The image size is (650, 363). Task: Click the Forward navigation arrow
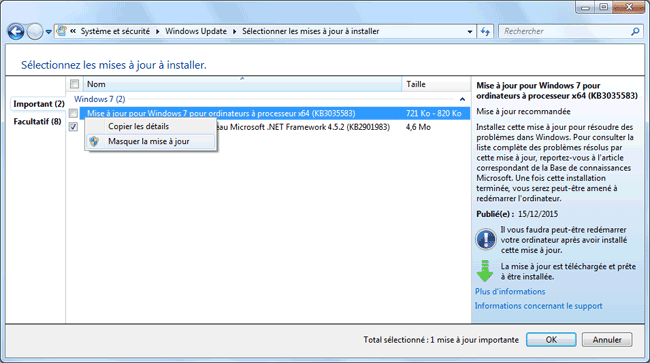point(35,31)
